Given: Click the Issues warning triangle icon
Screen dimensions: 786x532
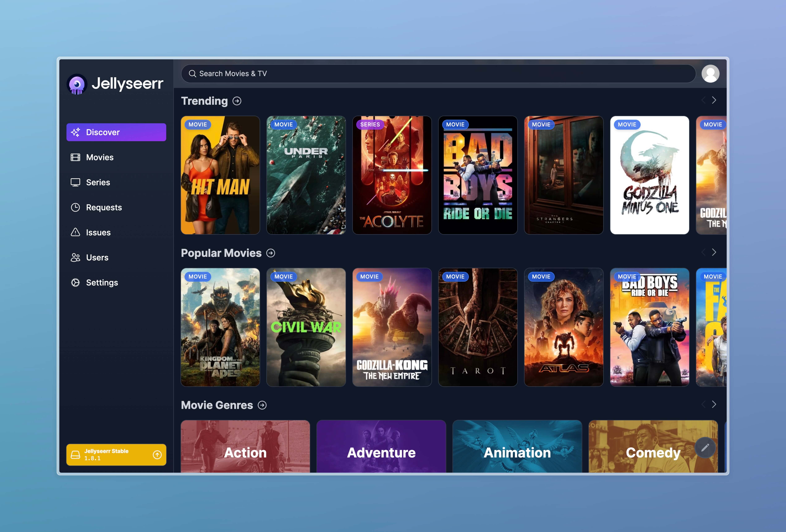Looking at the screenshot, I should click(x=75, y=232).
